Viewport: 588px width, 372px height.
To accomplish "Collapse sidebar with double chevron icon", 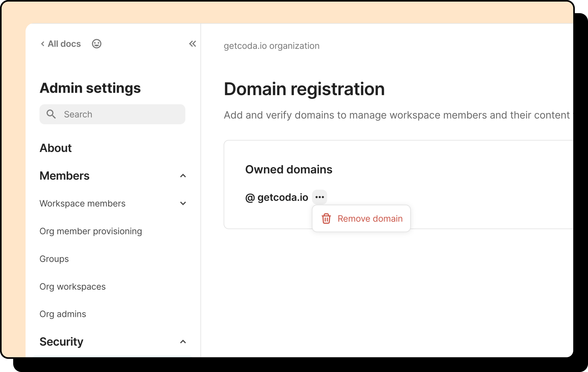I will click(192, 44).
